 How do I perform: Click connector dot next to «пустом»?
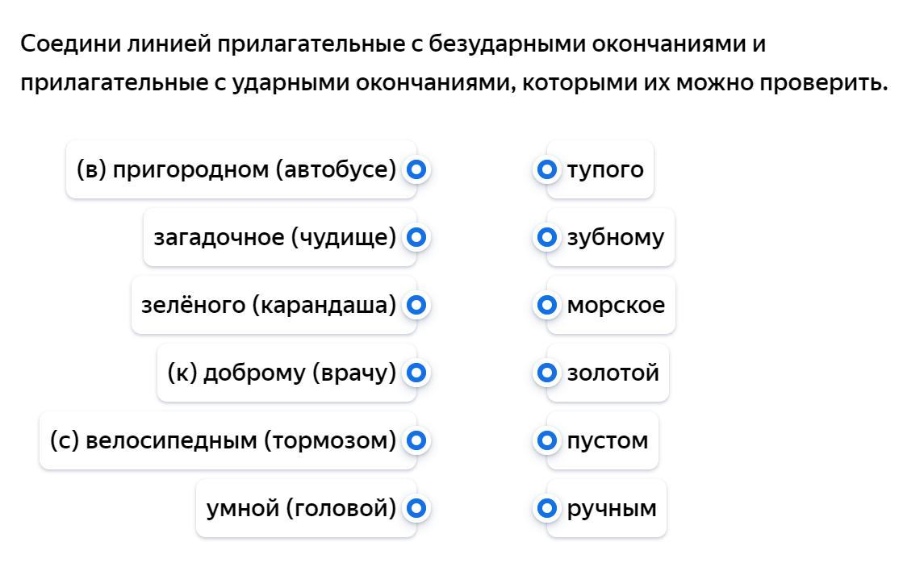(546, 441)
